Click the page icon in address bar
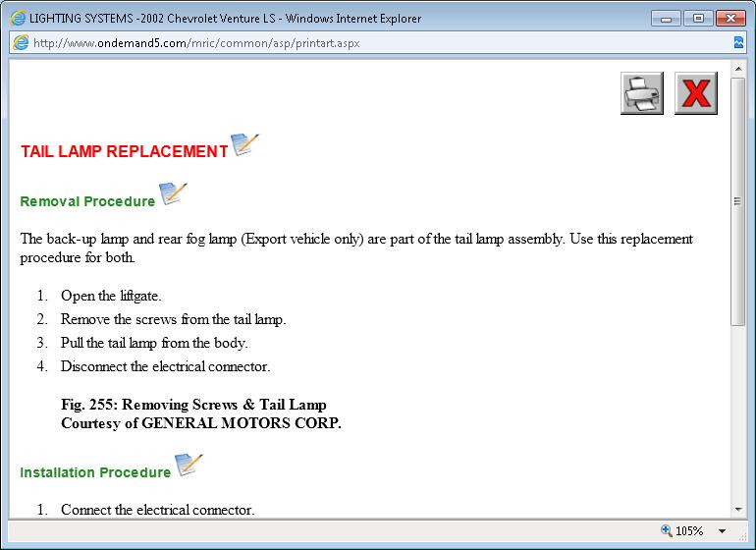Image resolution: width=756 pixels, height=550 pixels. (x=21, y=42)
